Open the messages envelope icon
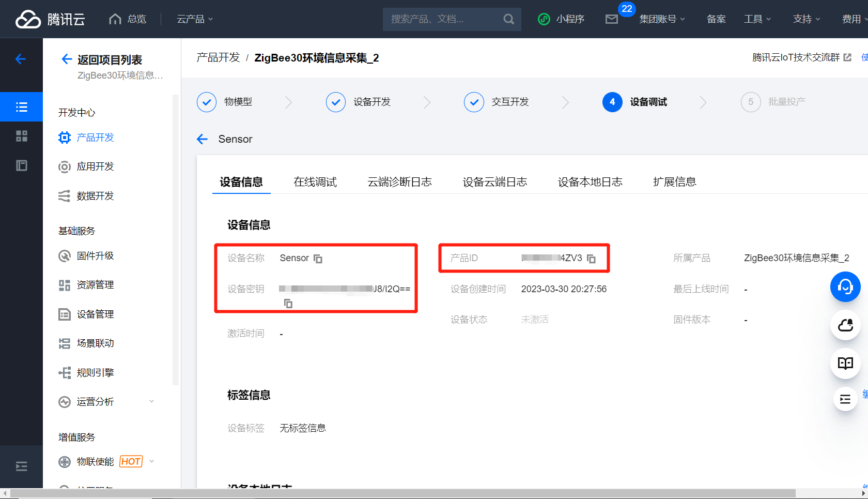The image size is (868, 499). [x=612, y=19]
